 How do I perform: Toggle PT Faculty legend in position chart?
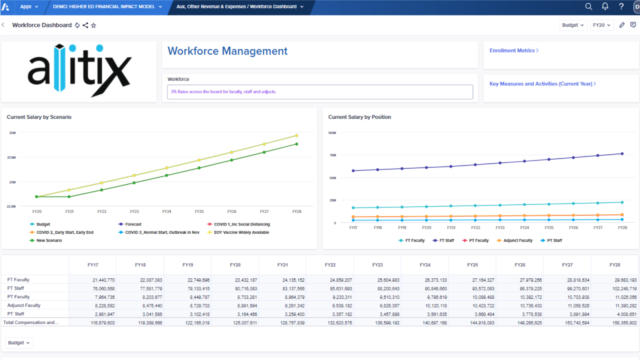[476, 241]
